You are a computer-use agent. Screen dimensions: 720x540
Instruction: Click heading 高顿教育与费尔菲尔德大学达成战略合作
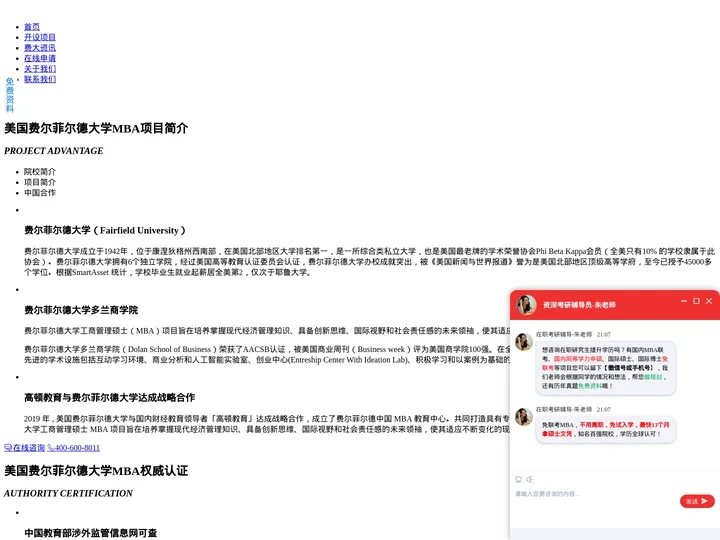[x=110, y=398]
